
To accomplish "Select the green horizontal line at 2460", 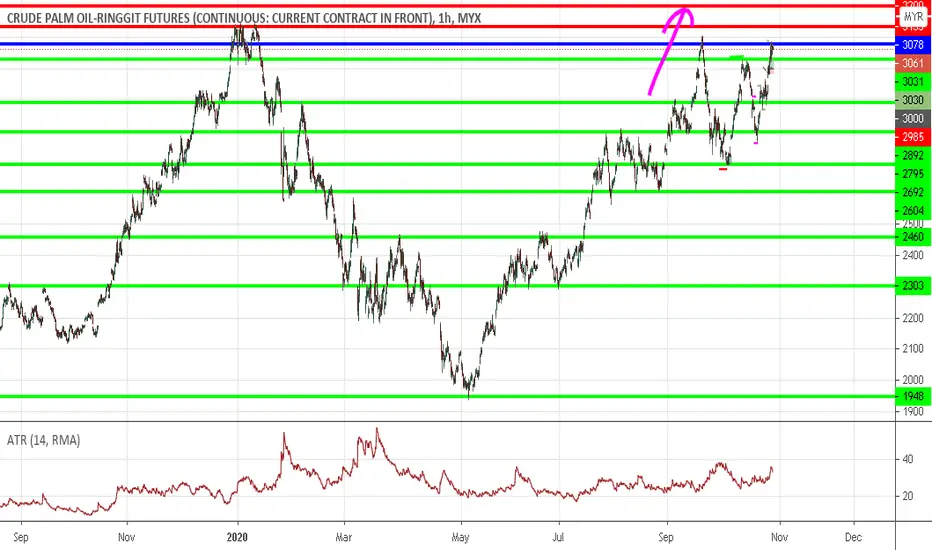I will point(447,237).
